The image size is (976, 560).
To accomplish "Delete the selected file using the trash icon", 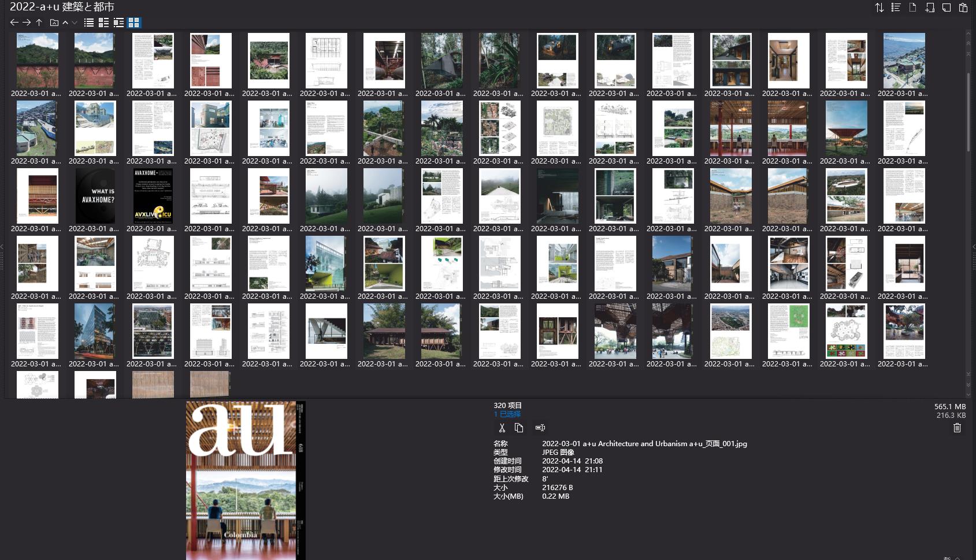I will (957, 428).
